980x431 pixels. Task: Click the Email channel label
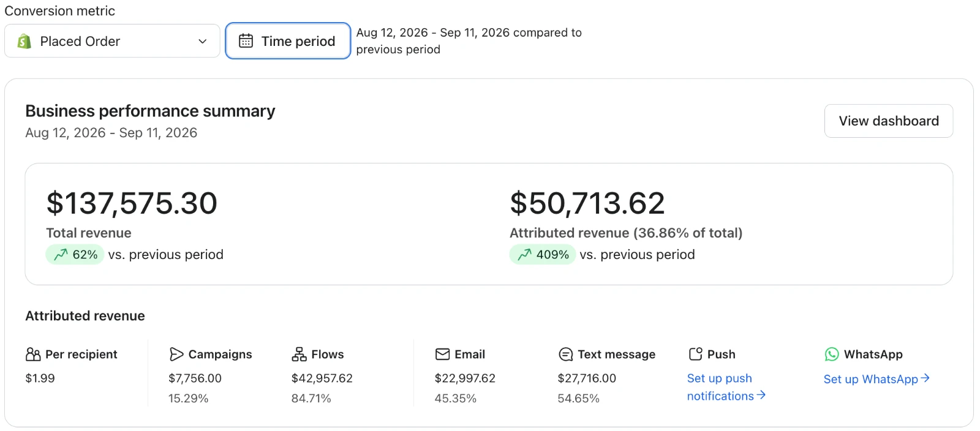pos(470,354)
